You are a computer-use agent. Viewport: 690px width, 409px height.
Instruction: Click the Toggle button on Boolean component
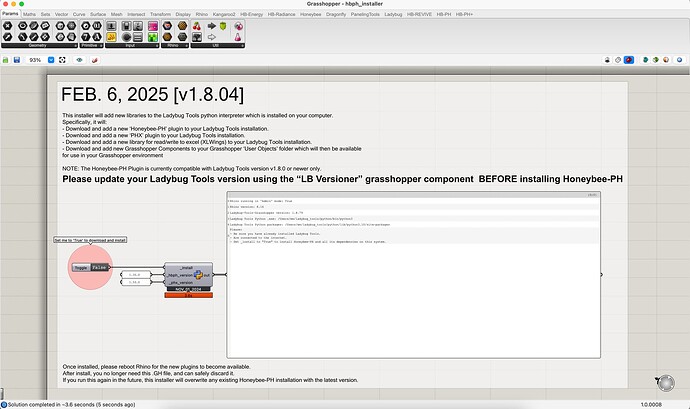tap(81, 268)
